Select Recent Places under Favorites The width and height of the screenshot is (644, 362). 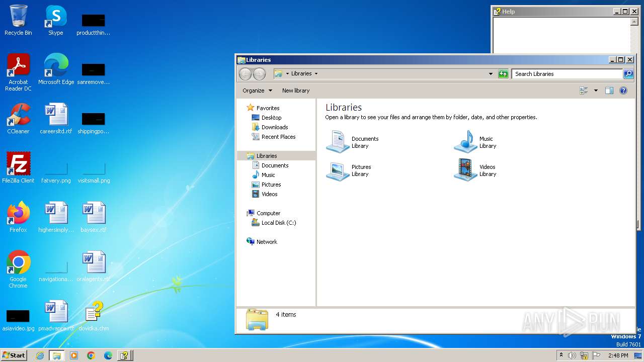click(x=278, y=137)
